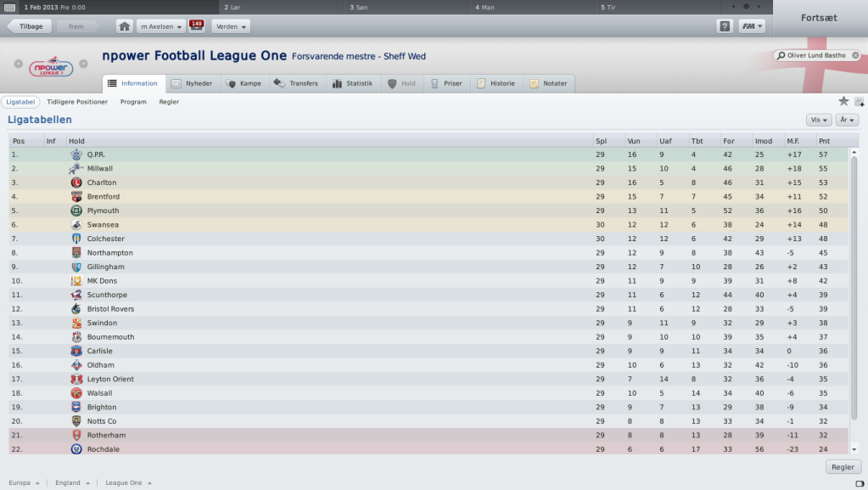
Task: Open the År dropdown
Action: 847,120
